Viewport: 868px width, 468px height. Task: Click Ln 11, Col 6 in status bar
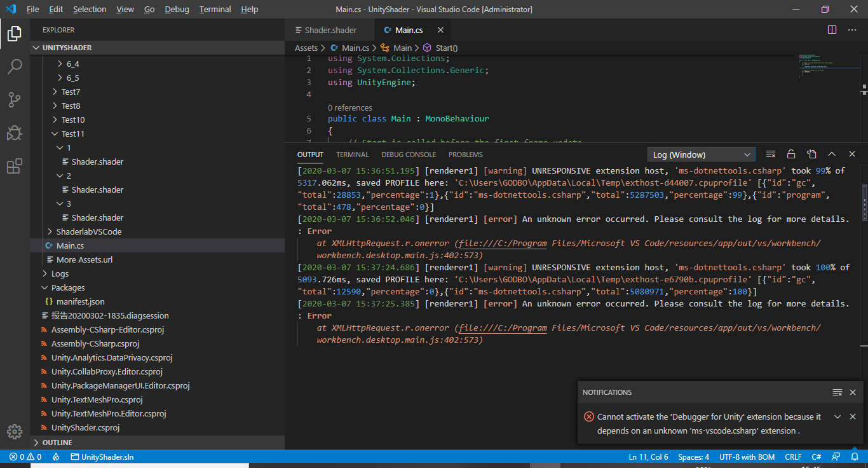649,457
